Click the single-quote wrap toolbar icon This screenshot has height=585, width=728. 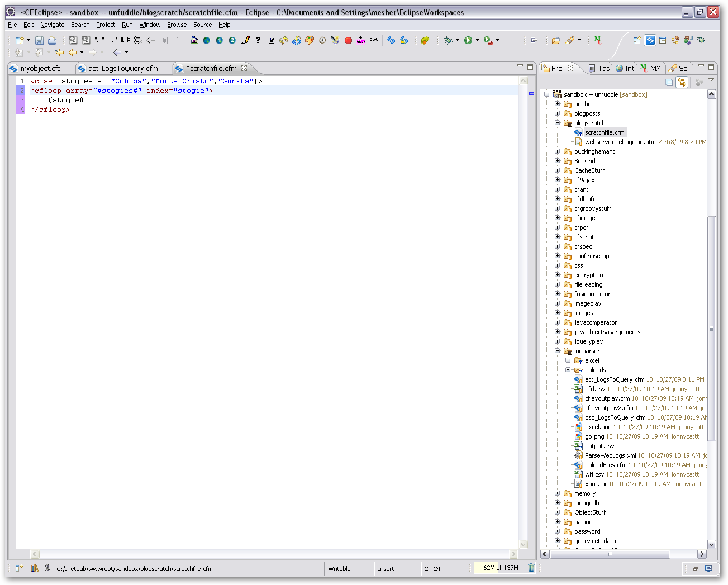pos(112,40)
